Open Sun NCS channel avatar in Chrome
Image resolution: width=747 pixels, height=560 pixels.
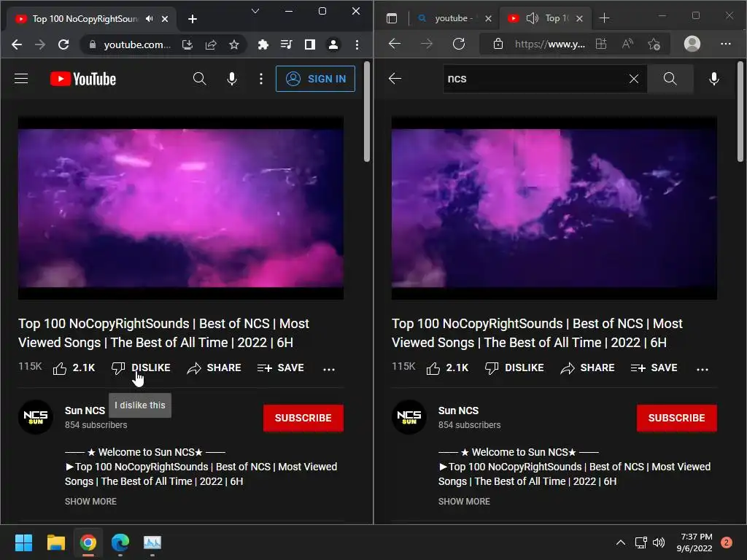click(x=36, y=417)
